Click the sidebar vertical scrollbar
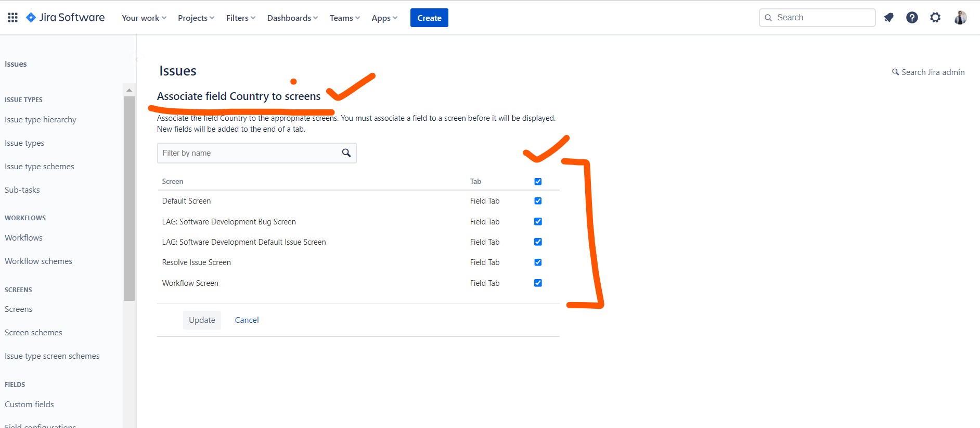Screen dimensions: 980x428 [129, 198]
